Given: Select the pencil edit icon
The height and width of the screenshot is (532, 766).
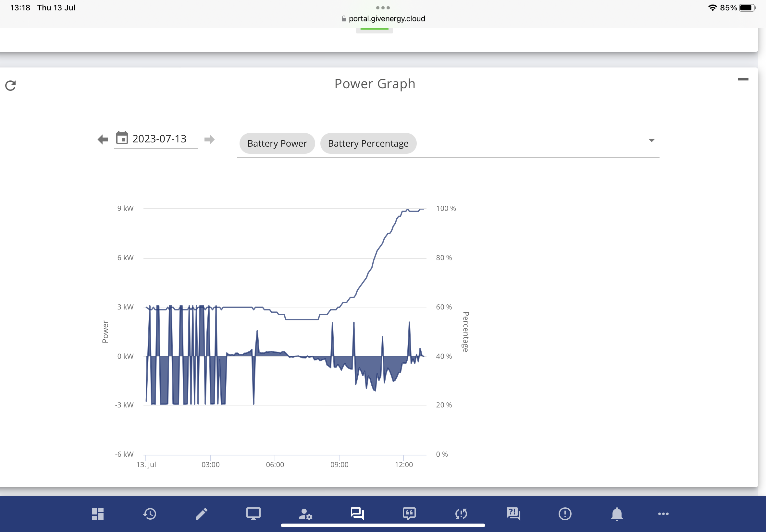Looking at the screenshot, I should (x=202, y=514).
